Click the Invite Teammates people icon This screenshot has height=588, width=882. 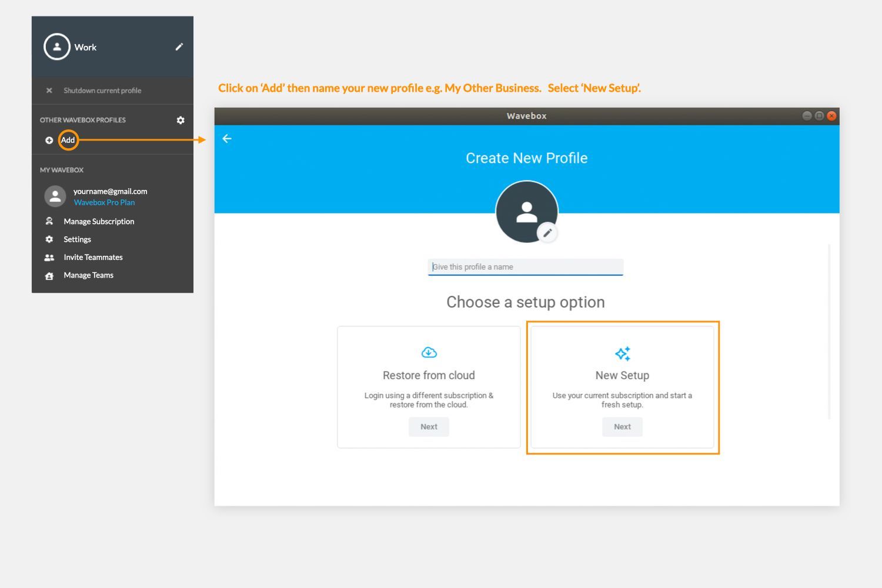49,258
